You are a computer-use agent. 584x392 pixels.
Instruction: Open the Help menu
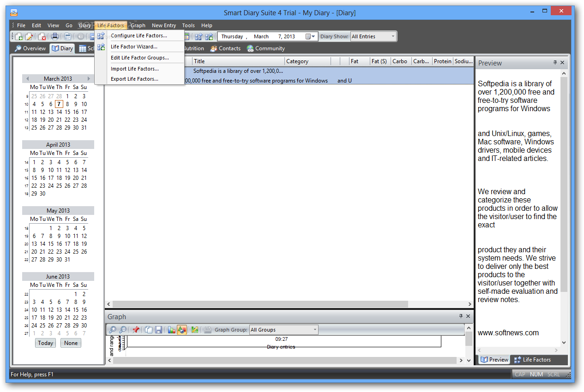click(207, 25)
